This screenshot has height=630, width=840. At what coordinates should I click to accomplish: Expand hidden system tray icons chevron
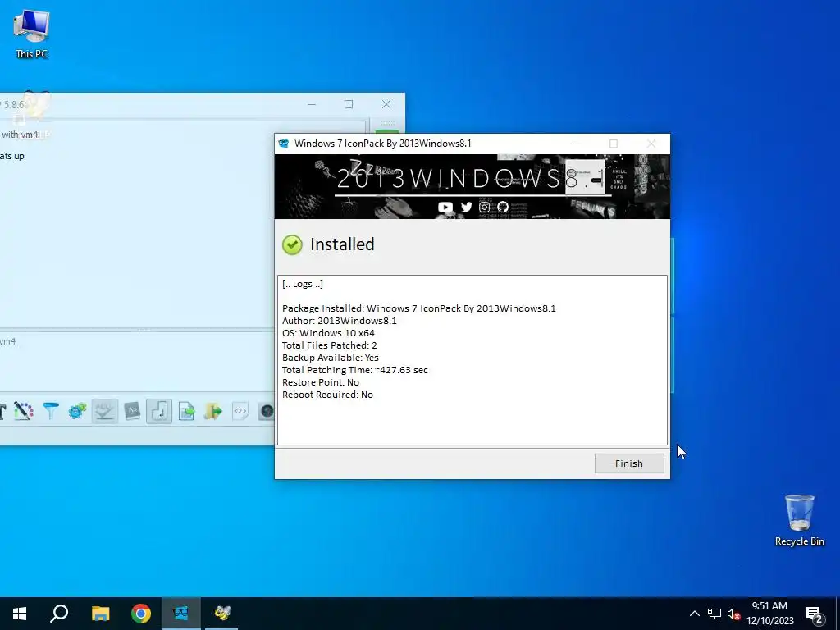click(694, 614)
